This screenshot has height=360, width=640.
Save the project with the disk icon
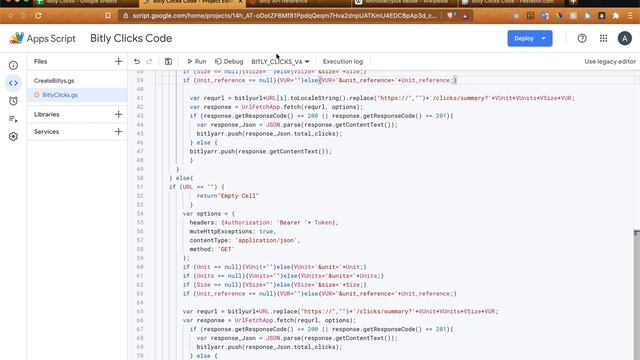click(168, 62)
